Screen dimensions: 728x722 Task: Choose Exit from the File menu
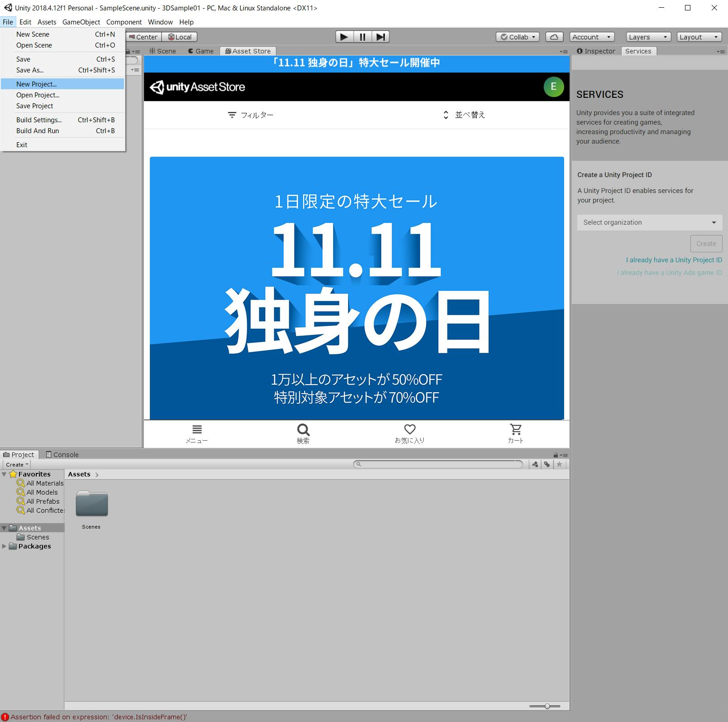click(62, 144)
